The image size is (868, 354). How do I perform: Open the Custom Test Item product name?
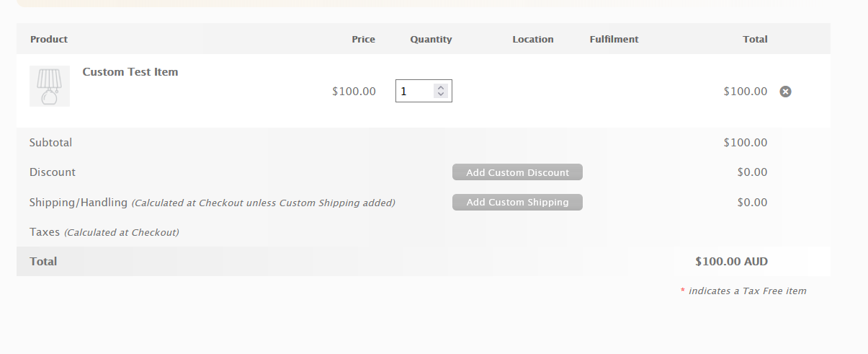(x=130, y=72)
